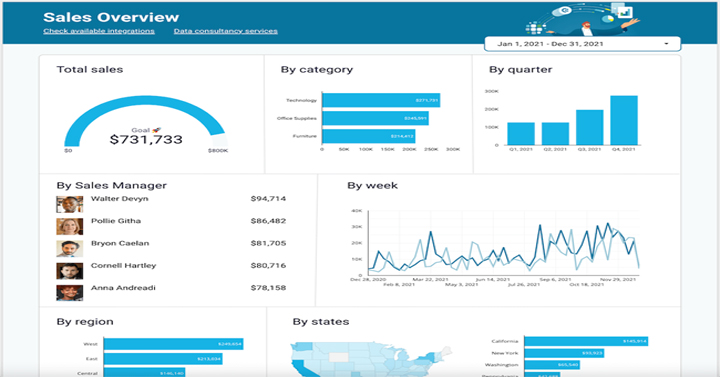The height and width of the screenshot is (377, 720).
Task: Click Pollie Githa's profile photo
Action: click(x=70, y=226)
